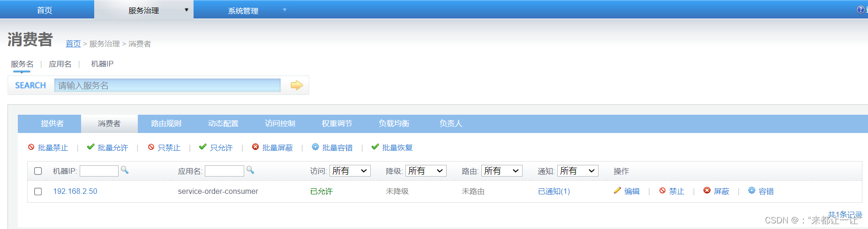868x229 pixels.
Task: Open the 访问 filter dropdown
Action: pos(350,171)
